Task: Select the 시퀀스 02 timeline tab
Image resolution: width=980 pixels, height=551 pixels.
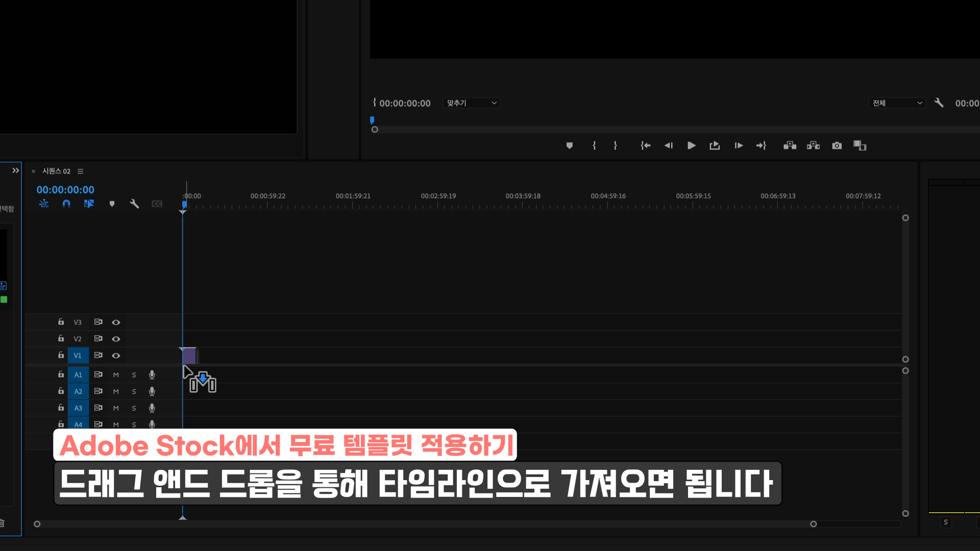Action: tap(56, 171)
